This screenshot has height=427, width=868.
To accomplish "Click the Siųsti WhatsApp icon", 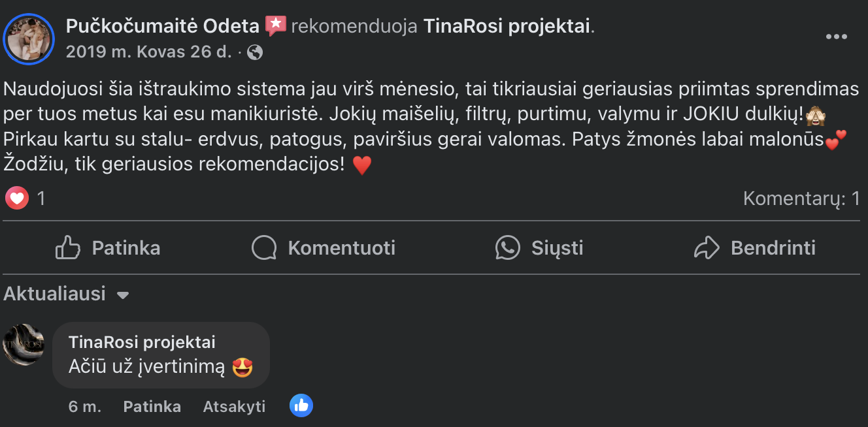I will coord(509,248).
